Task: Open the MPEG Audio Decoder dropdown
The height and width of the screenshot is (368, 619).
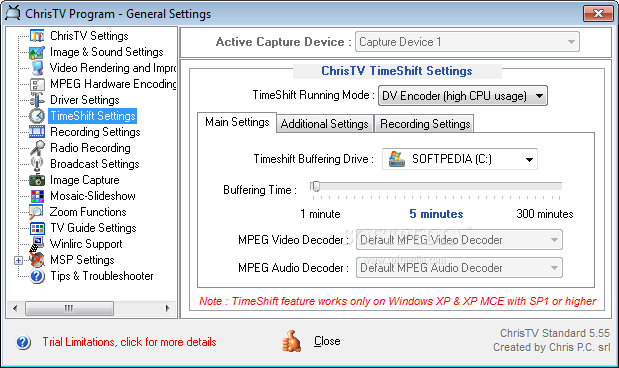Action: [459, 268]
